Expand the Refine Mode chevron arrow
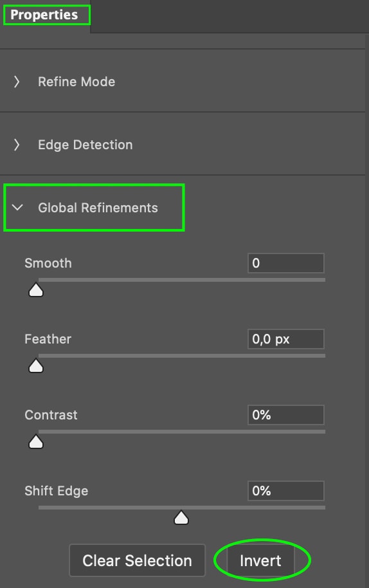 pyautogui.click(x=17, y=82)
